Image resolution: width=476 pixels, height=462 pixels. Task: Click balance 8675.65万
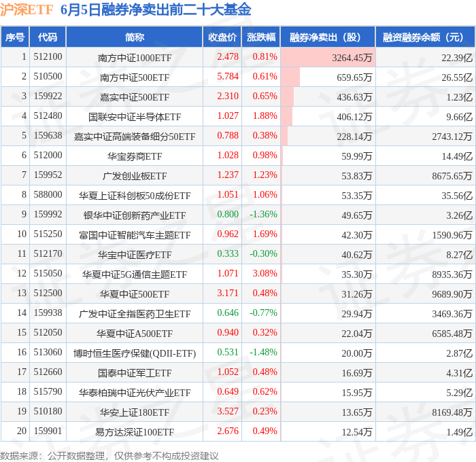coord(452,176)
